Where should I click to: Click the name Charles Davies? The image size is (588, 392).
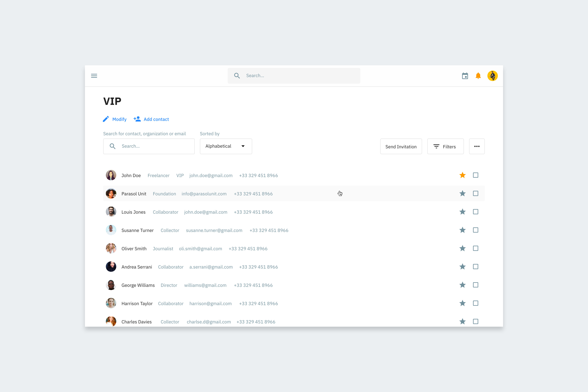click(x=137, y=322)
